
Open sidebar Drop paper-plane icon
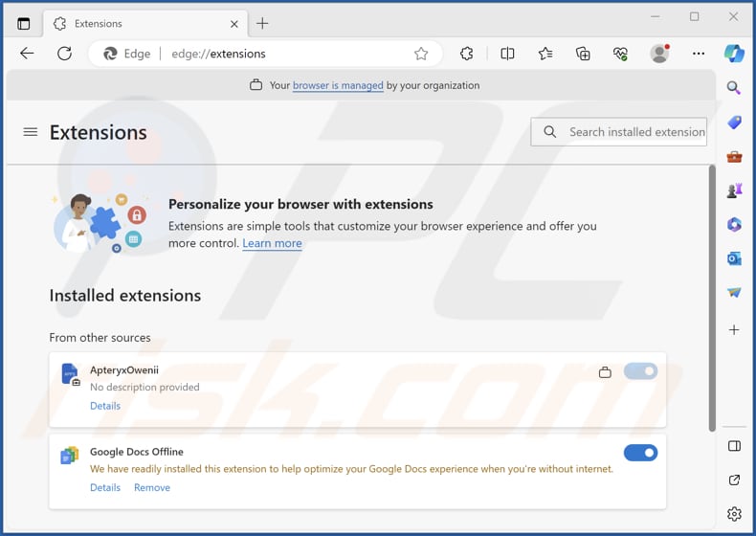click(734, 292)
